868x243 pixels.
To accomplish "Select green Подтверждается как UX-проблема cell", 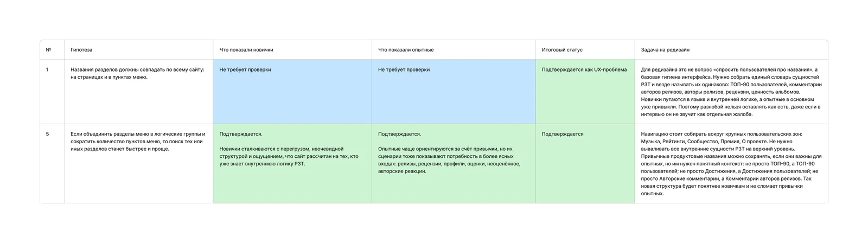I will coord(585,92).
